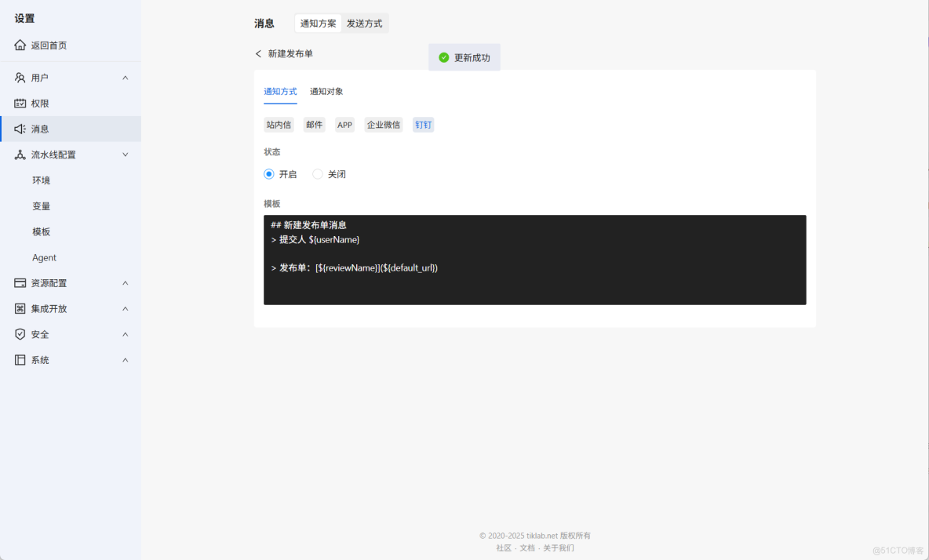929x560 pixels.
Task: Open 安全 via its shield icon
Action: coord(19,334)
